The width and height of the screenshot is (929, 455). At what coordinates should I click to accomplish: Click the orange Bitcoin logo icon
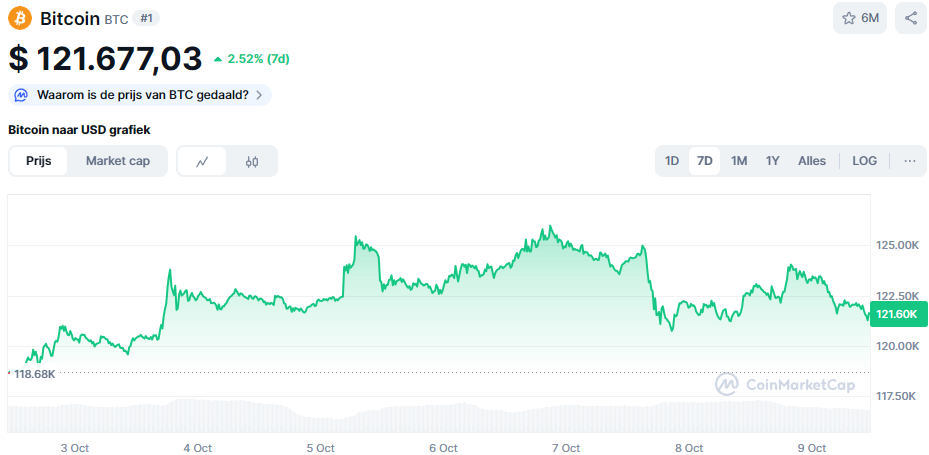click(x=20, y=18)
